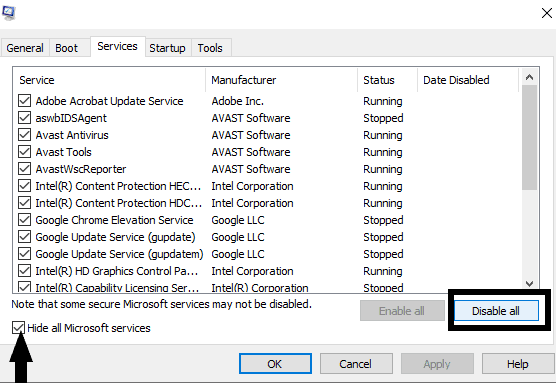Toggle Google Update Service (gupdatem) checkbox

tap(24, 254)
